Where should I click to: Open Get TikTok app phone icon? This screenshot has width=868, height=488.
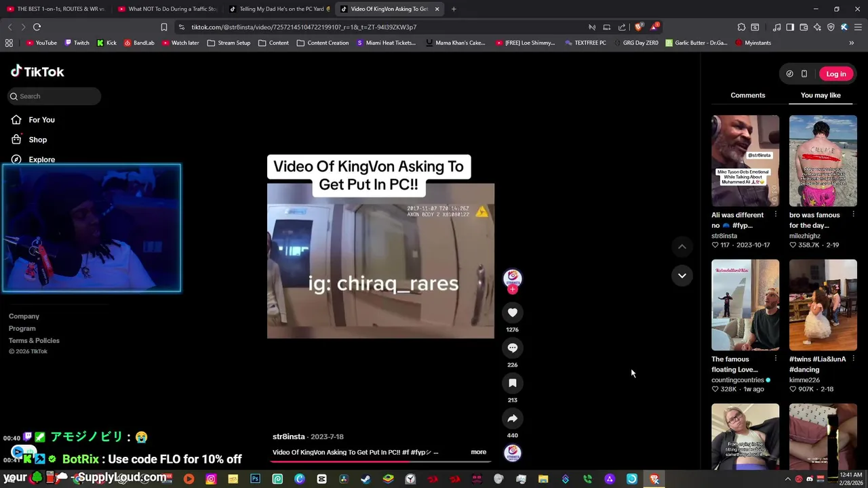(804, 74)
